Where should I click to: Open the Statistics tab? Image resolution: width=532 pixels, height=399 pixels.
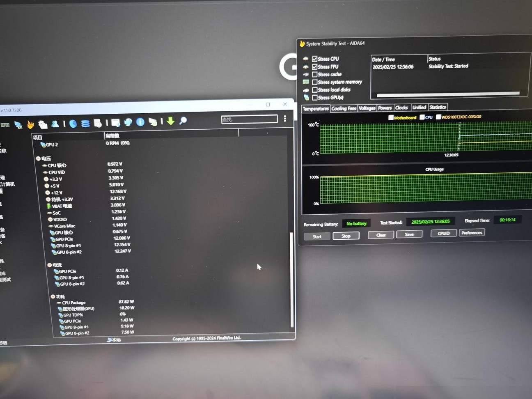click(x=438, y=107)
